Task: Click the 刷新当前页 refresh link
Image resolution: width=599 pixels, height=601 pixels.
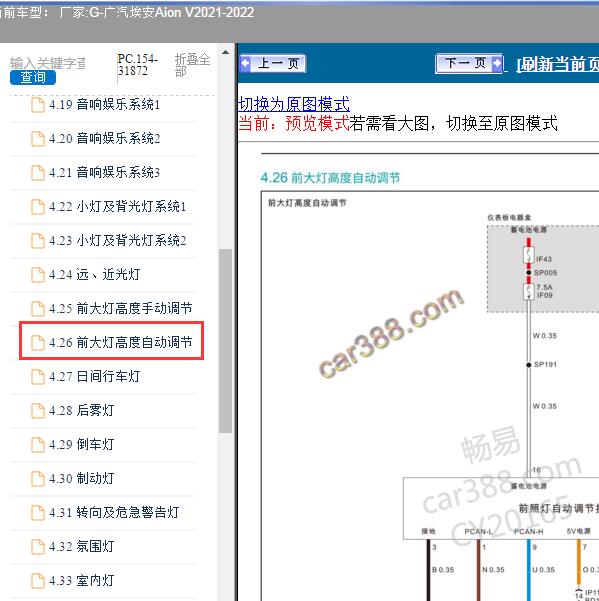Action: point(557,64)
